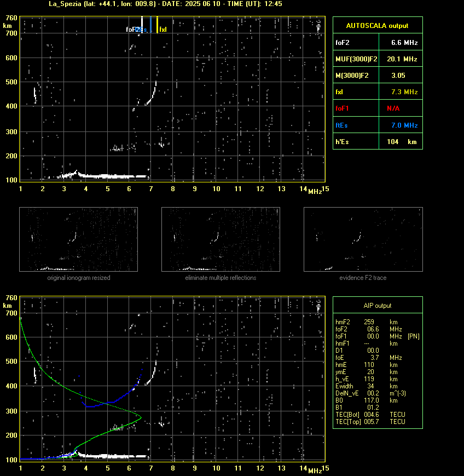Viewport: 464px width, 476px height.
Task: Click the M(3000)F2 value 3.05
Action: click(398, 75)
